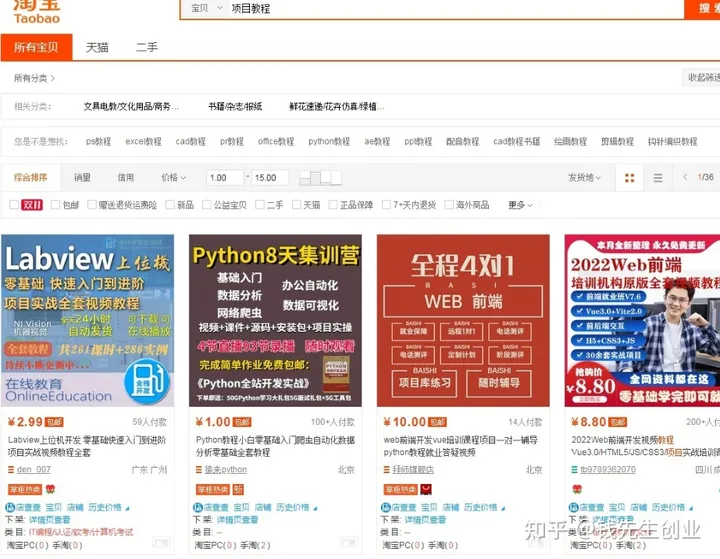Click shop icon beside 拜师旗舰店
Viewport: 720px width, 559px height.
[387, 470]
